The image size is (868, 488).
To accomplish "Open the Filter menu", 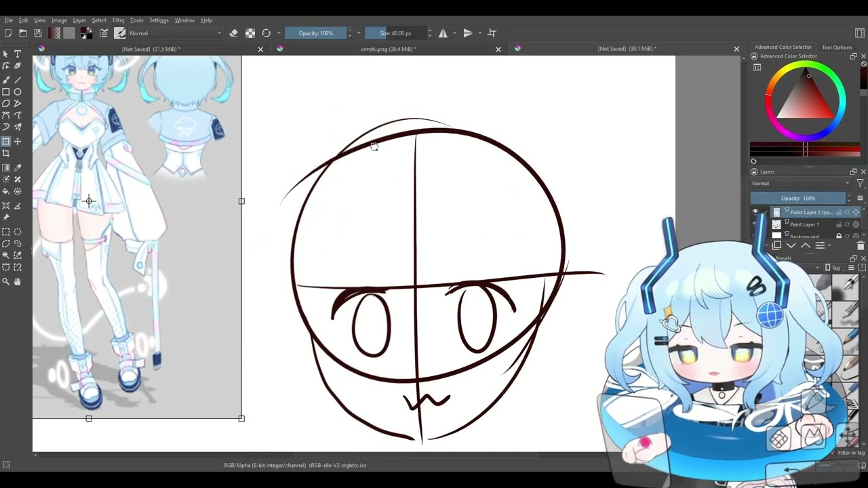I will coord(118,20).
